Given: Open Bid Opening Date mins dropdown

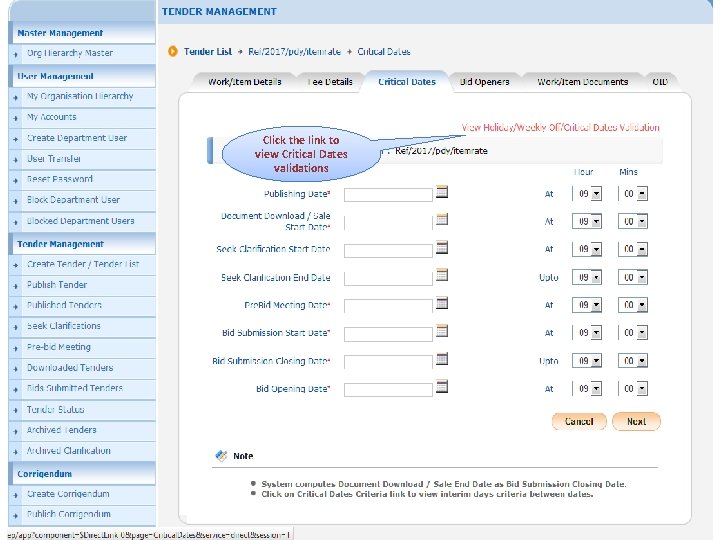Looking at the screenshot, I should pos(642,389).
